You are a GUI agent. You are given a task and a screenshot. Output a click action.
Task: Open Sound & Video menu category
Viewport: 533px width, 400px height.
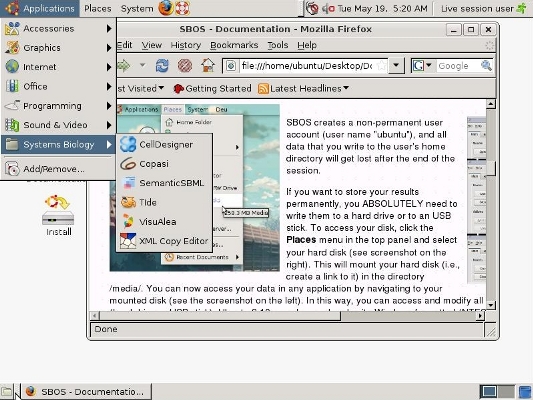58,125
